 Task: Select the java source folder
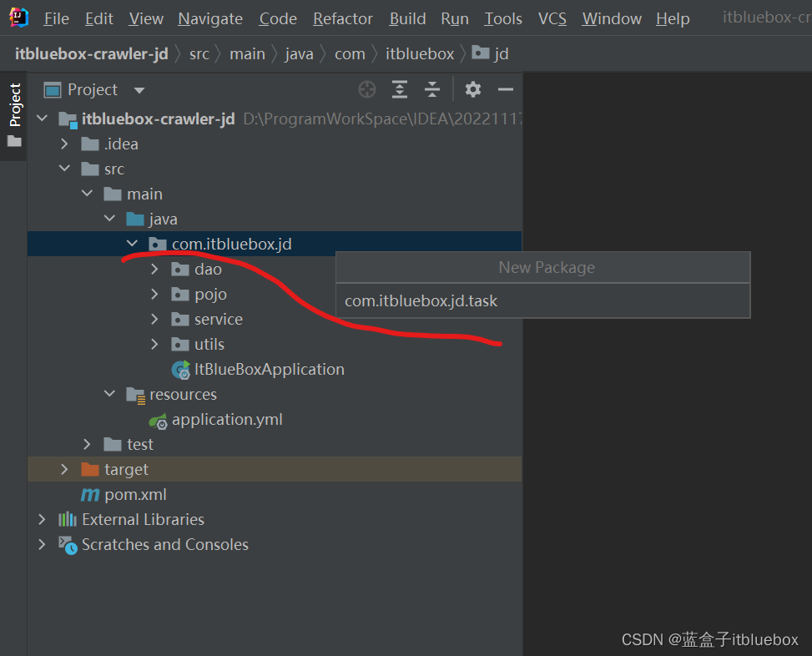pos(152,219)
